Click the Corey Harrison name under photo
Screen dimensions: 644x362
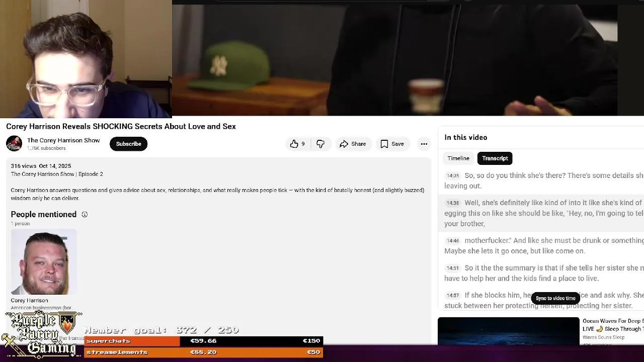[x=29, y=301]
